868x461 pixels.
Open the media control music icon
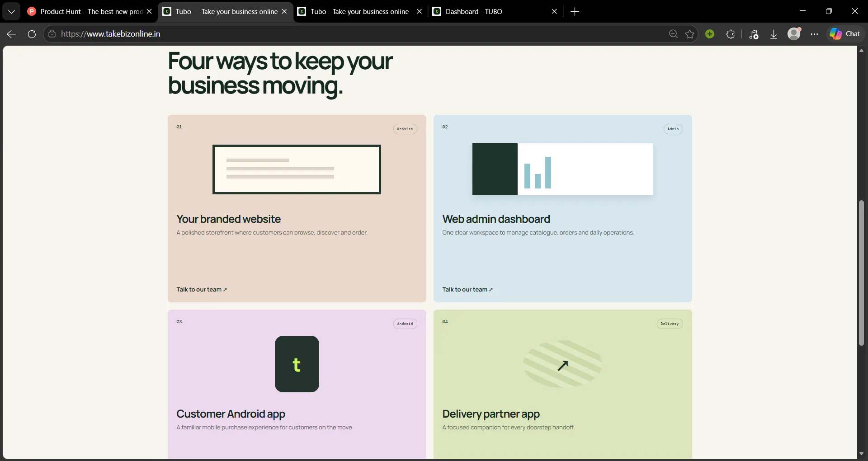[754, 34]
